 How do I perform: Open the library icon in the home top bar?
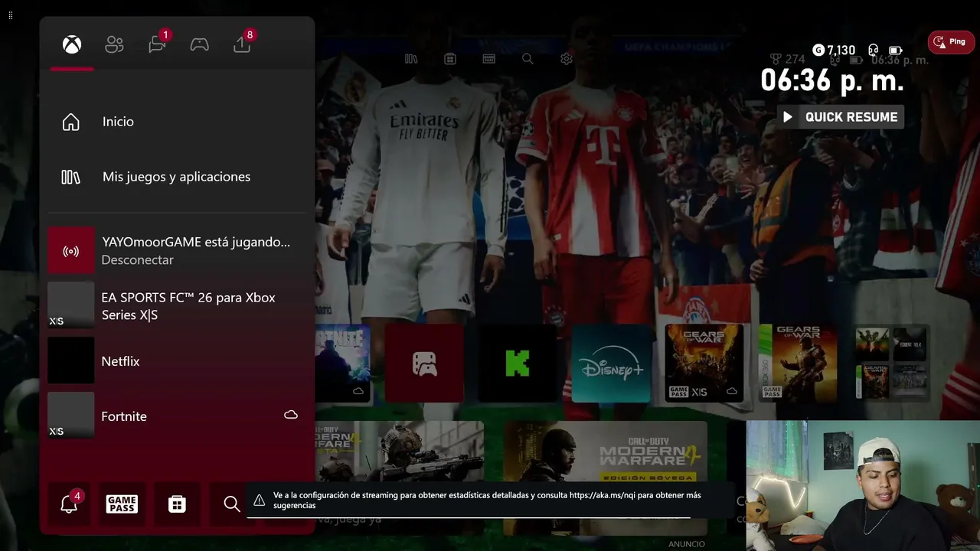click(x=411, y=59)
